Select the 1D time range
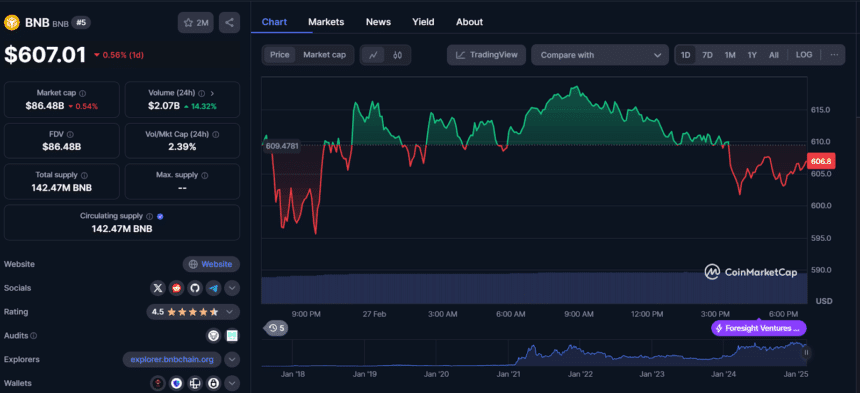 (x=686, y=55)
